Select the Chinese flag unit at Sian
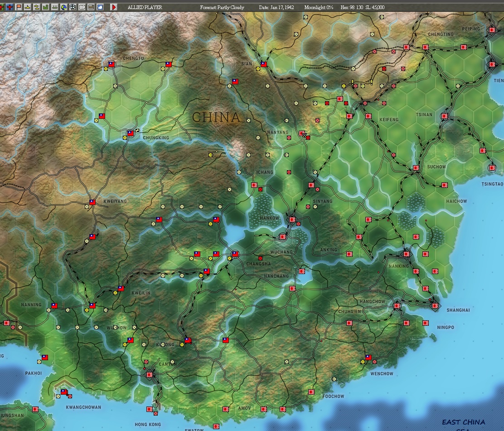The image size is (504, 431). tap(264, 64)
